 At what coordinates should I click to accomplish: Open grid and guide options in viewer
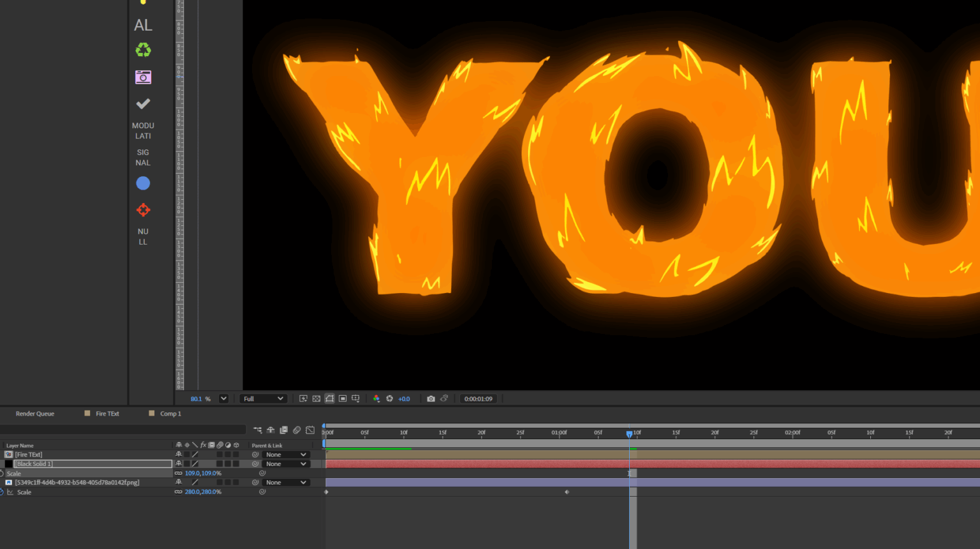click(356, 398)
